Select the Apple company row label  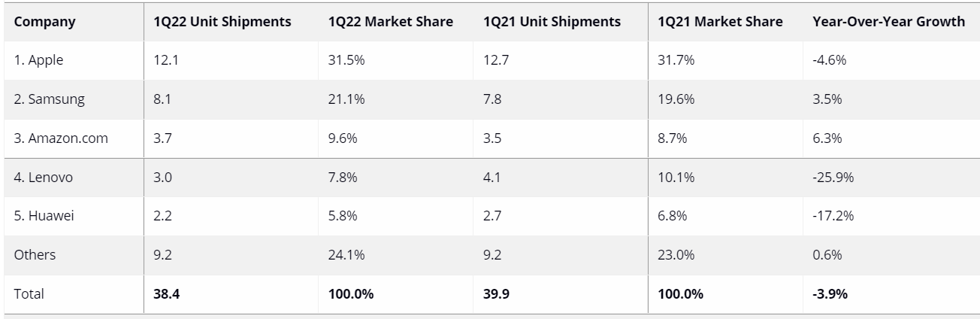(38, 61)
